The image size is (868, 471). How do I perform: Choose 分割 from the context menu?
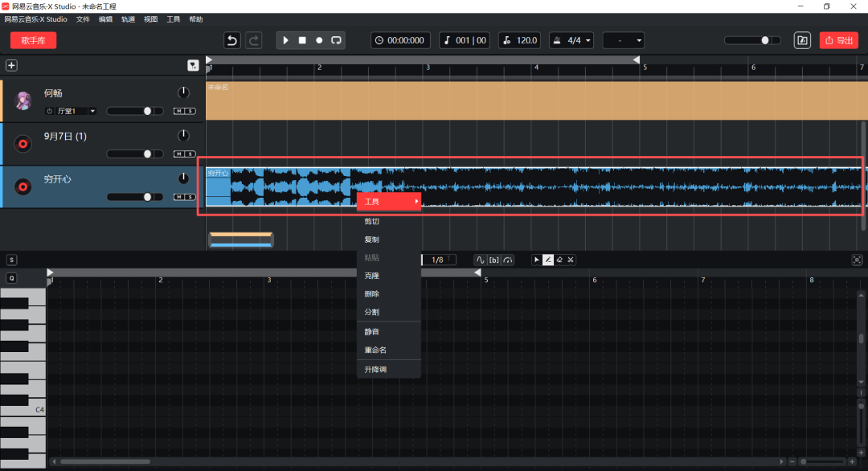372,312
